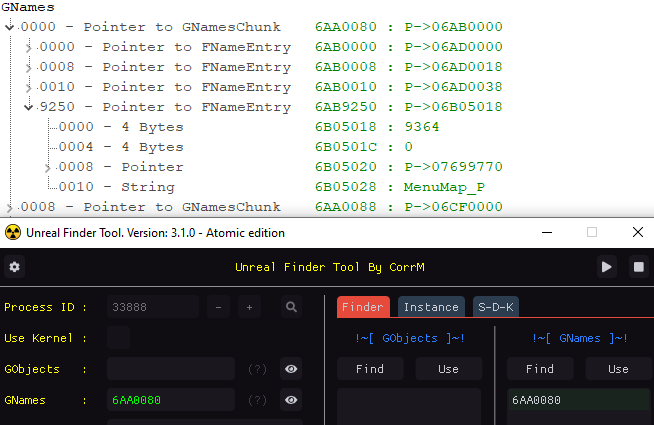The image size is (654, 425).
Task: Collapse the 0000 Pointer to GNamesChunk node
Action: coord(9,27)
